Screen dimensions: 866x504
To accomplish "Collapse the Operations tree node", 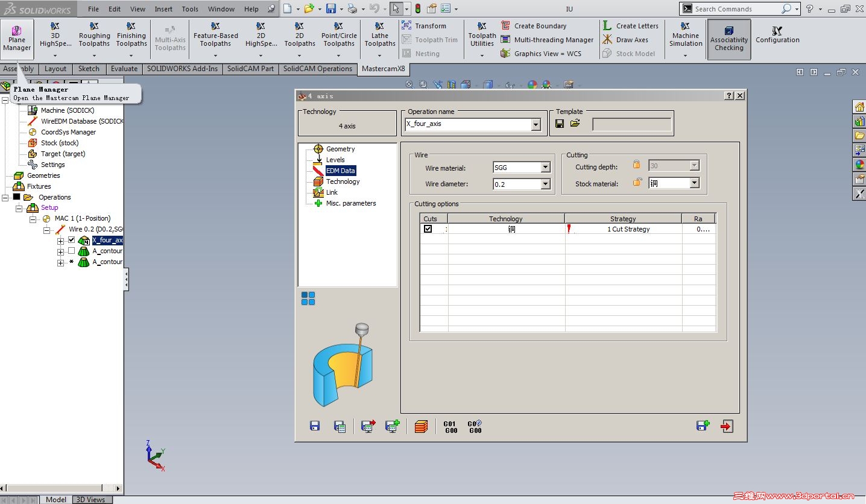I will 5,197.
